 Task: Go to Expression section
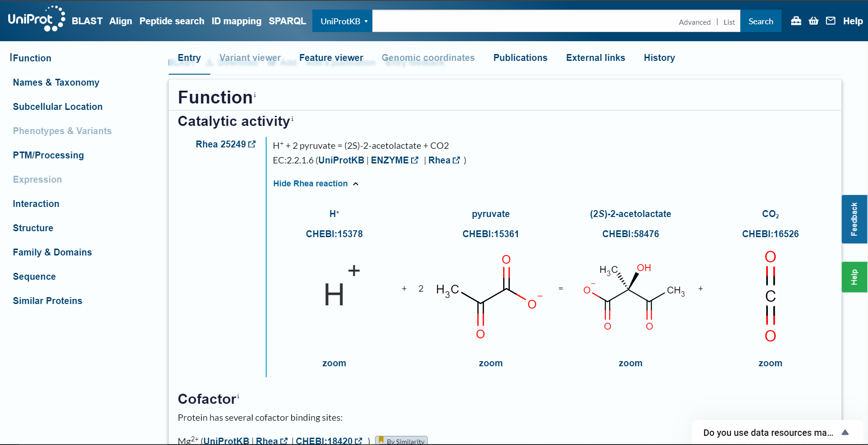pyautogui.click(x=37, y=179)
